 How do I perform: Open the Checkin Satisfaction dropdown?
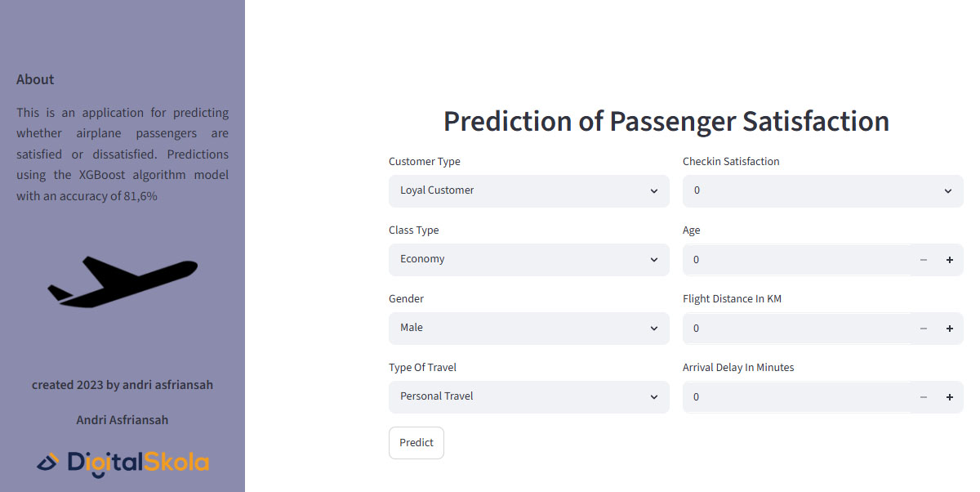pos(823,190)
